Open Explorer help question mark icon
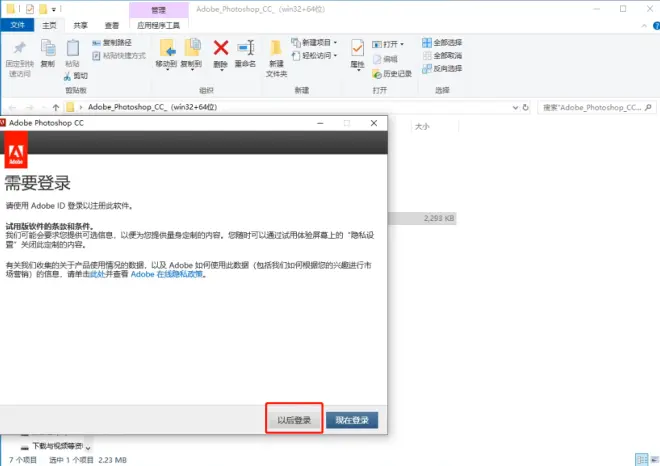This screenshot has width=660, height=466. [656, 26]
